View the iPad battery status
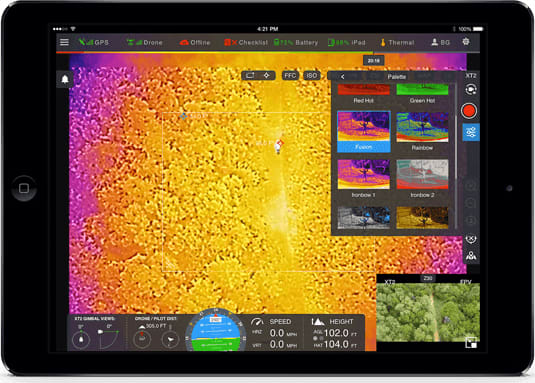The height and width of the screenshot is (383, 535). pos(346,42)
